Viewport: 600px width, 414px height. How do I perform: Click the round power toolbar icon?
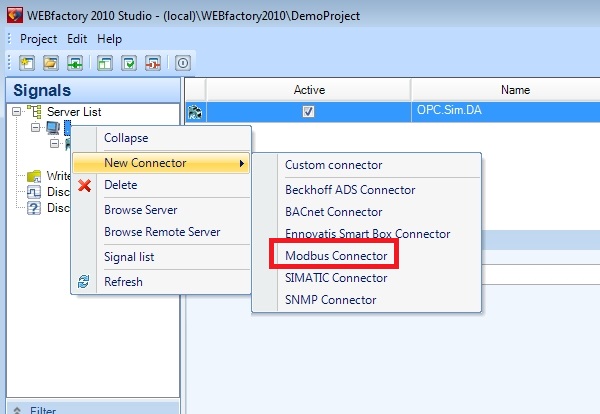click(x=183, y=62)
